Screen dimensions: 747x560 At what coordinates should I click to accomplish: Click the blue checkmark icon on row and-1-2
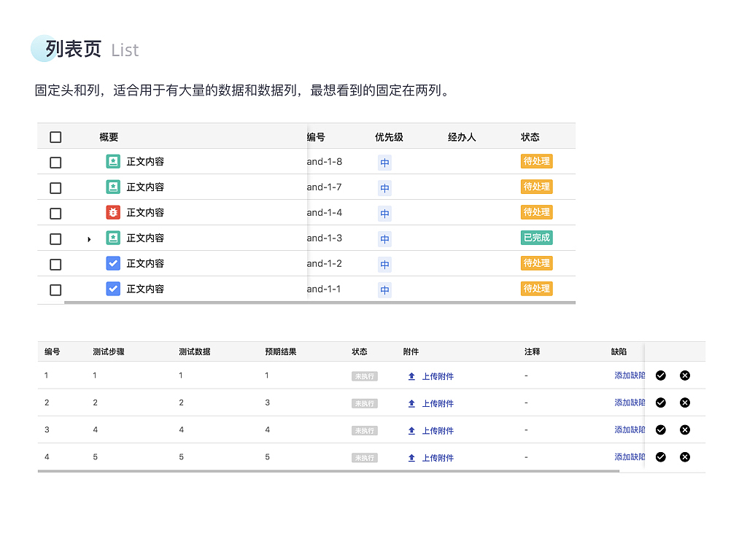112,263
